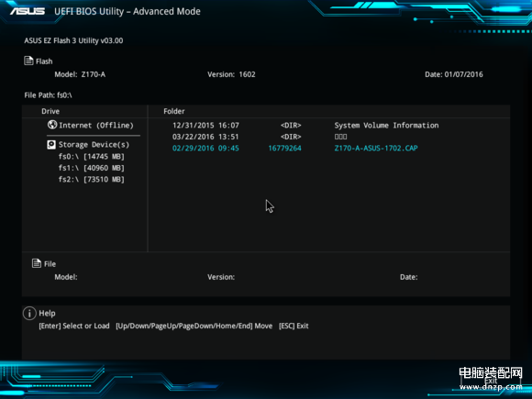Viewport: 532px width, 399px height.
Task: Click the File document icon
Action: 37,263
